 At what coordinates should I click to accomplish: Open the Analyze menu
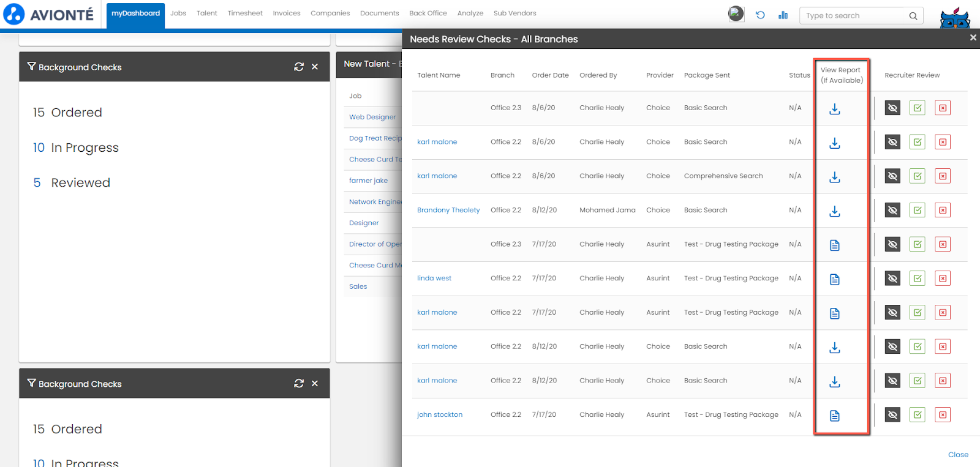[470, 13]
